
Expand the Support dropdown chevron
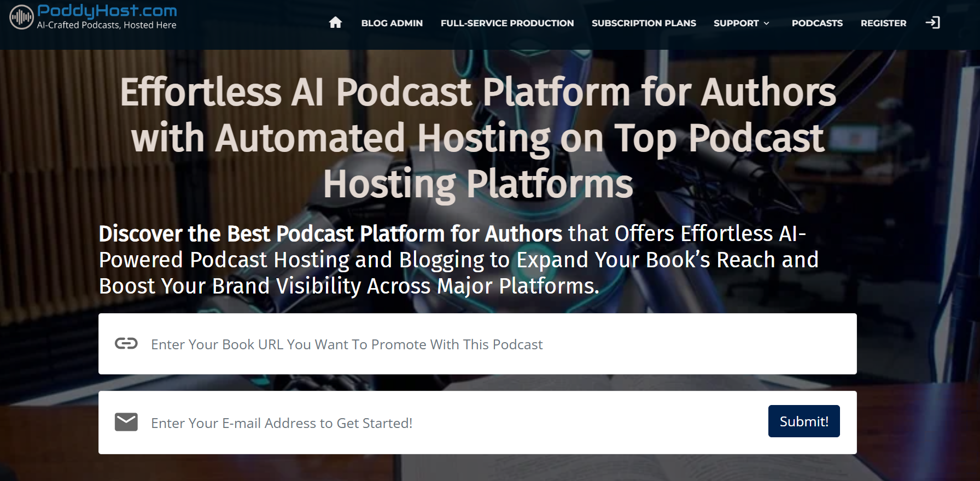pos(767,24)
